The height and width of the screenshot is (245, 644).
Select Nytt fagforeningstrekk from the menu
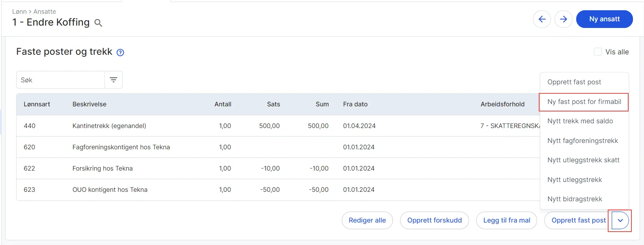pyautogui.click(x=583, y=141)
